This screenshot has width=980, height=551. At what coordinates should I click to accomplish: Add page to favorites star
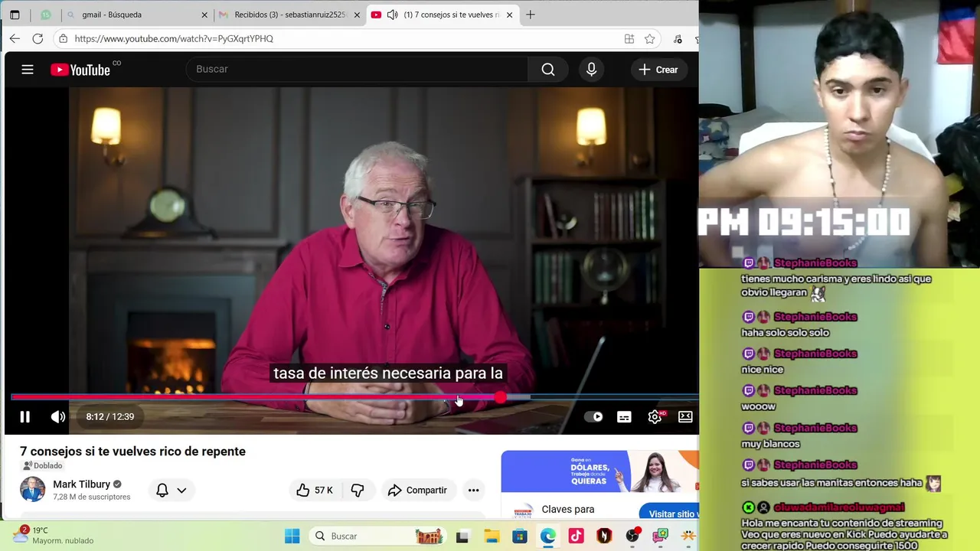tap(649, 39)
